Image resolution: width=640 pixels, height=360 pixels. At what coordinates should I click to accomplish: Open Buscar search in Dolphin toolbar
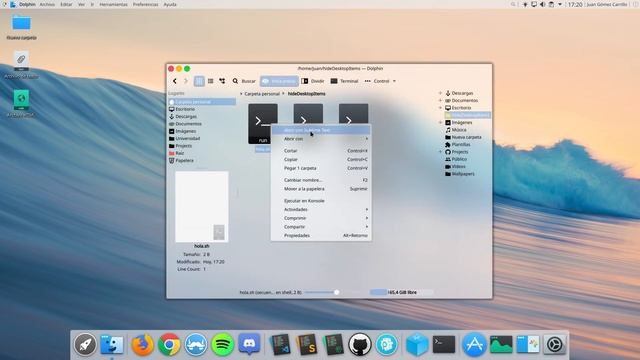click(x=244, y=81)
